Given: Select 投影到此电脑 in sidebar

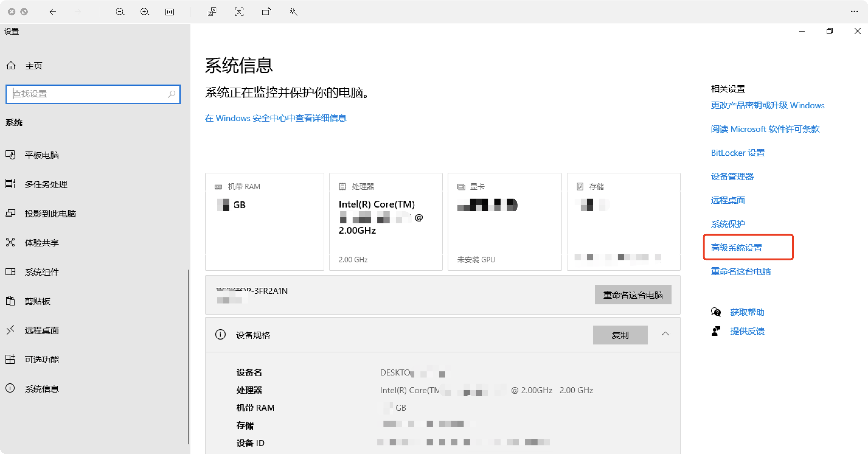Looking at the screenshot, I should 50,214.
